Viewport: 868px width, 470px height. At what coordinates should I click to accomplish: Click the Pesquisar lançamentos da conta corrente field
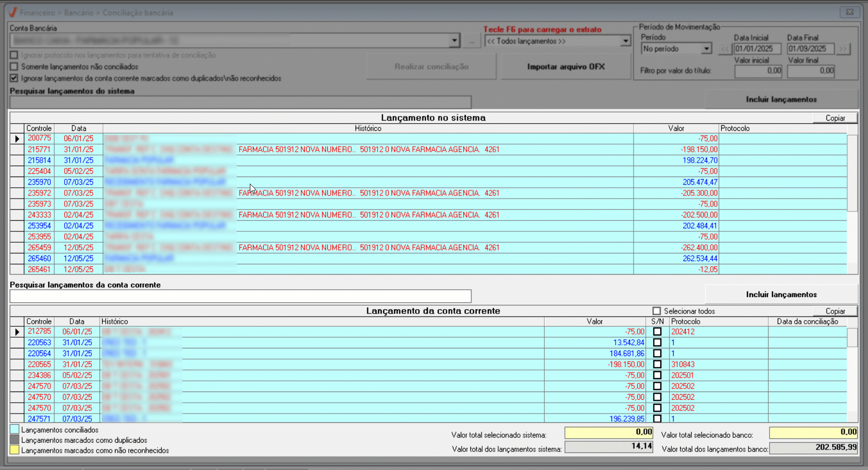[x=240, y=296]
